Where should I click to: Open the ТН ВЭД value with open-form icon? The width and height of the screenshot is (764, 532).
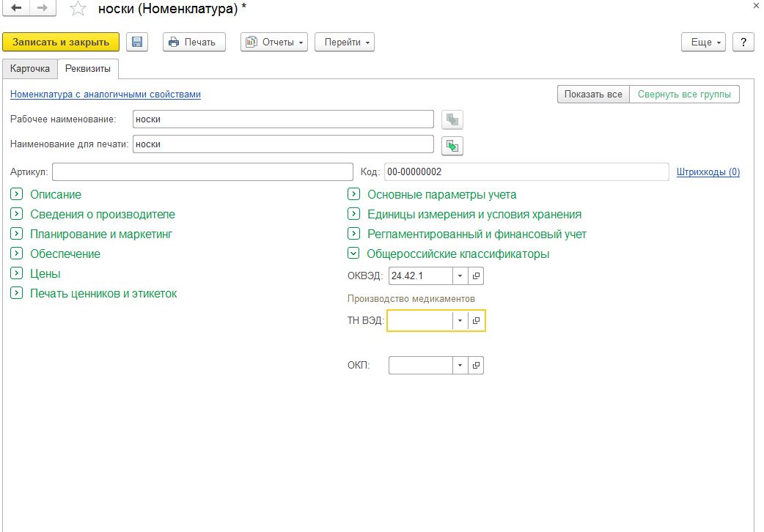coord(476,321)
